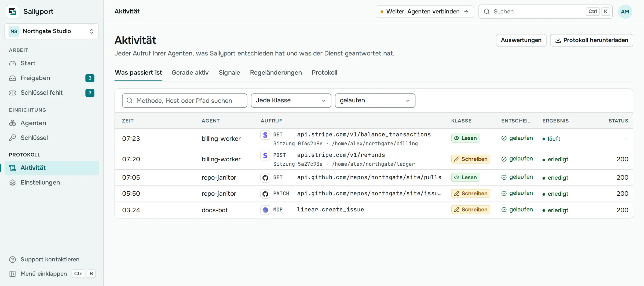
Task: Click Schreiben badge in 07:20 row
Action: point(471,159)
